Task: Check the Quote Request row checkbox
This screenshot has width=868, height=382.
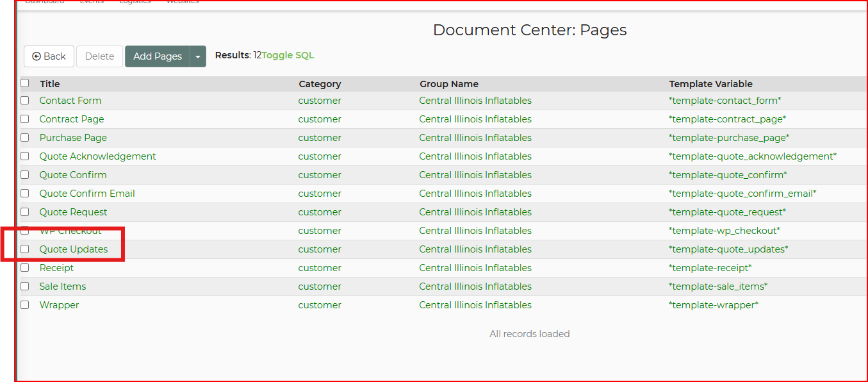Action: pos(25,212)
